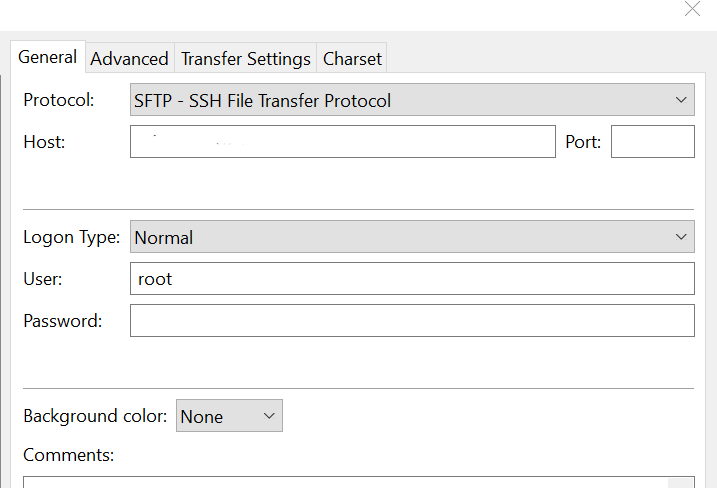Click the Comments label text
Viewport: 717px width, 488px height.
(x=68, y=455)
